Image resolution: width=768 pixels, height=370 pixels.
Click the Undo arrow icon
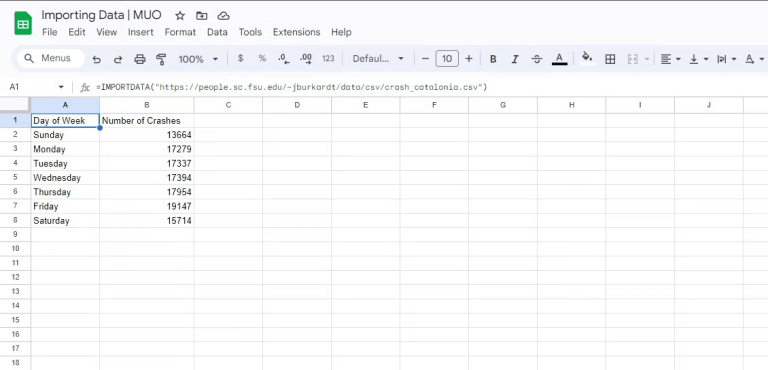pyautogui.click(x=96, y=59)
